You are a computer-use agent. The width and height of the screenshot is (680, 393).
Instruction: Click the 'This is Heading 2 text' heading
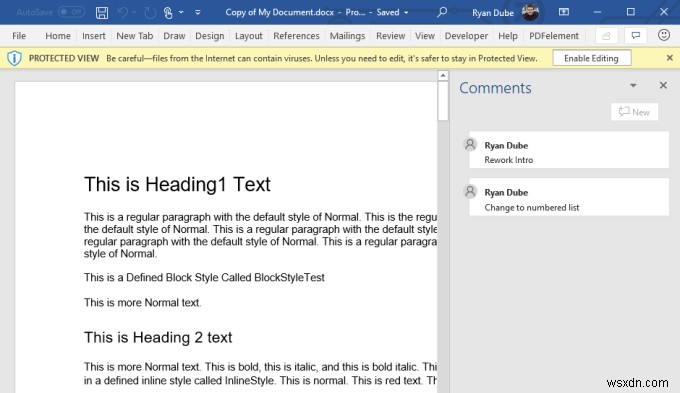coord(158,337)
